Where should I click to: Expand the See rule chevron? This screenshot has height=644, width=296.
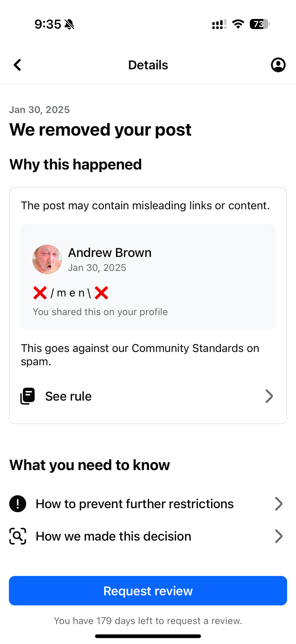tap(269, 396)
